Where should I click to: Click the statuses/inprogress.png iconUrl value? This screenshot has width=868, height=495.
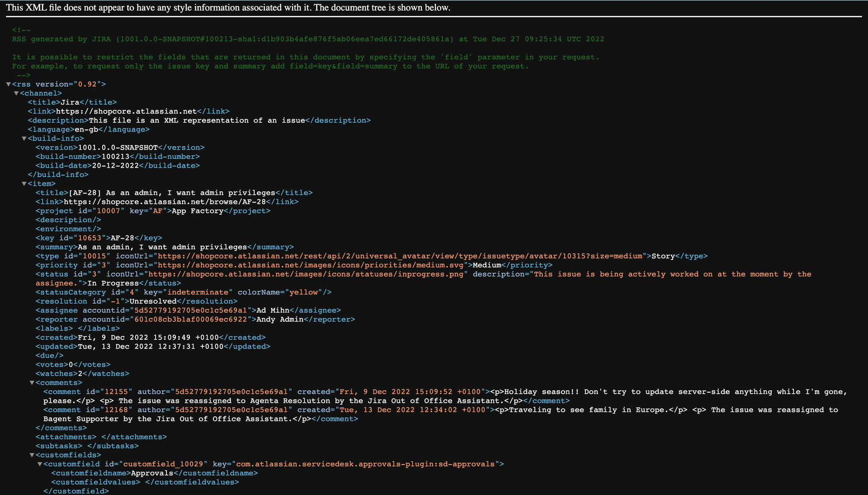[306, 274]
